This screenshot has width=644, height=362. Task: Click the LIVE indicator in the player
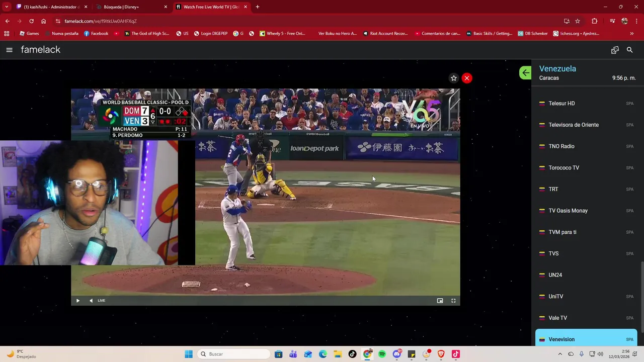[x=102, y=301]
